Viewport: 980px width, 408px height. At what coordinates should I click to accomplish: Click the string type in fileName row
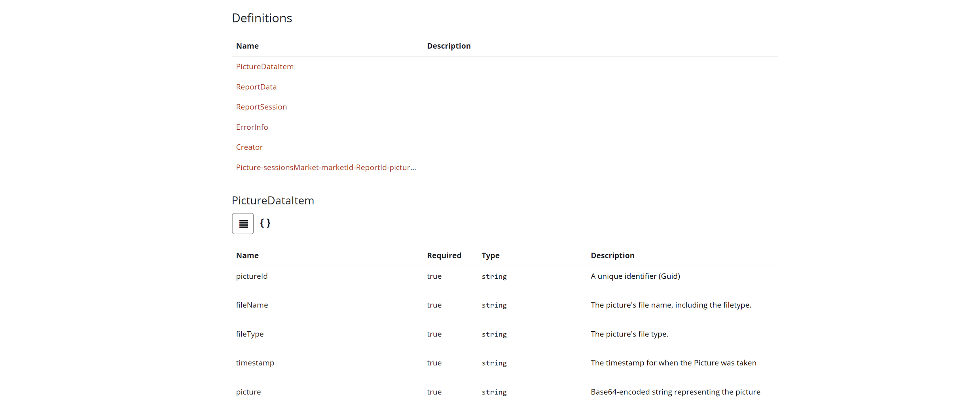tap(494, 305)
